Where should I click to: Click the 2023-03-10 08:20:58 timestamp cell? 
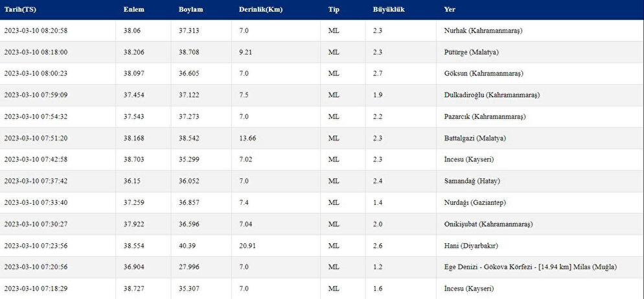tap(36, 31)
